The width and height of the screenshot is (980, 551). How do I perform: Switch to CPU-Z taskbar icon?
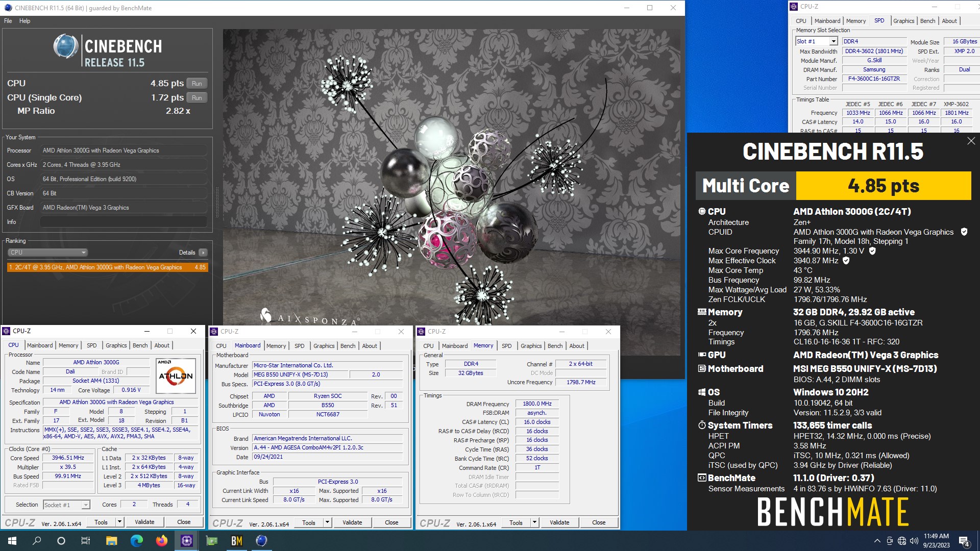tap(186, 541)
